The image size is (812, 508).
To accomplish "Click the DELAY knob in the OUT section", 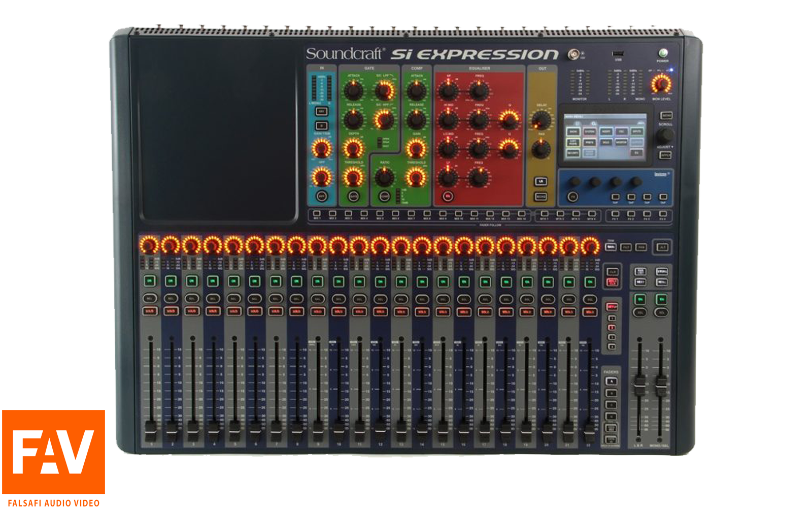I will click(541, 120).
